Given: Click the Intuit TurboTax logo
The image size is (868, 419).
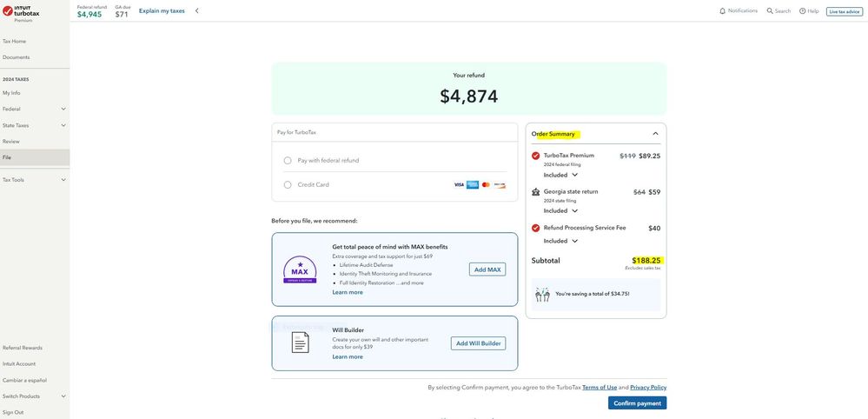Looking at the screenshot, I should tap(21, 11).
